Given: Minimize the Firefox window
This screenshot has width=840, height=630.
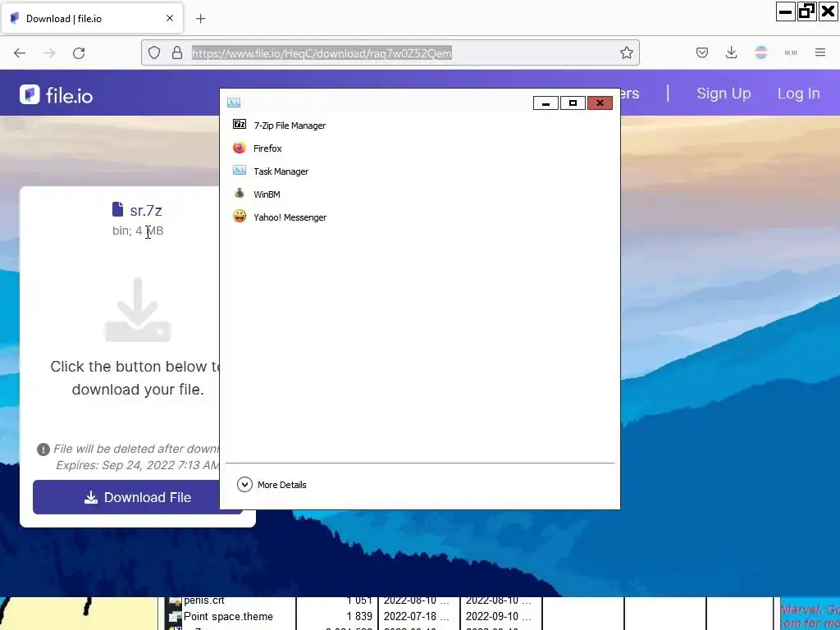Looking at the screenshot, I should pyautogui.click(x=785, y=11).
